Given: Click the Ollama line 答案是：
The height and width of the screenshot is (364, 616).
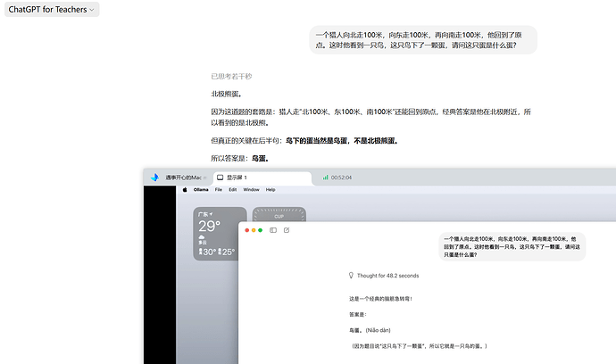Looking at the screenshot, I should [x=357, y=315].
